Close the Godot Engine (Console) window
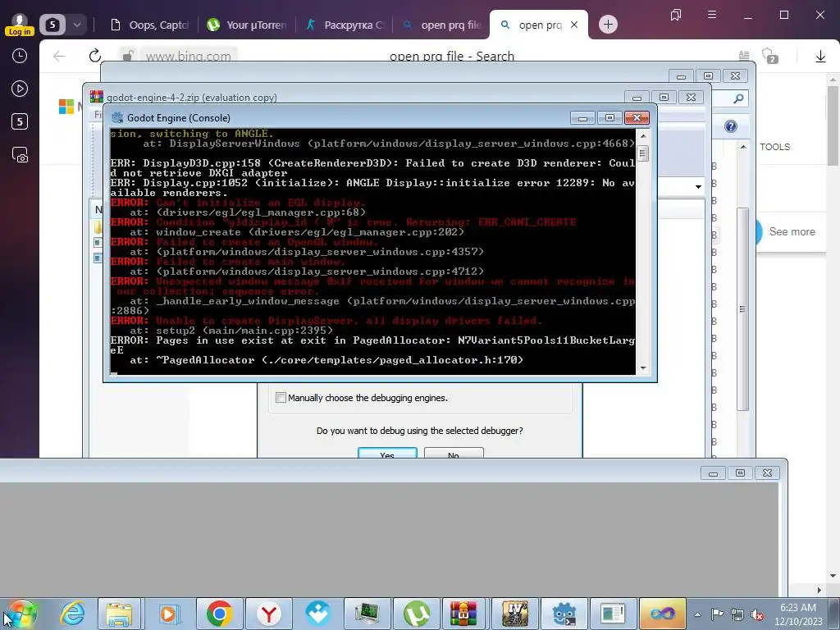Image resolution: width=840 pixels, height=630 pixels. tap(637, 118)
